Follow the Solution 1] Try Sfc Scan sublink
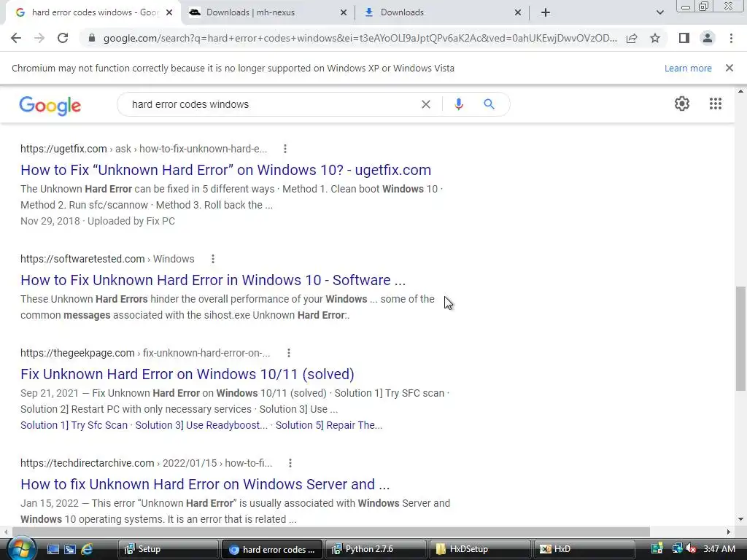Screen dimensions: 747x560 pos(74,425)
